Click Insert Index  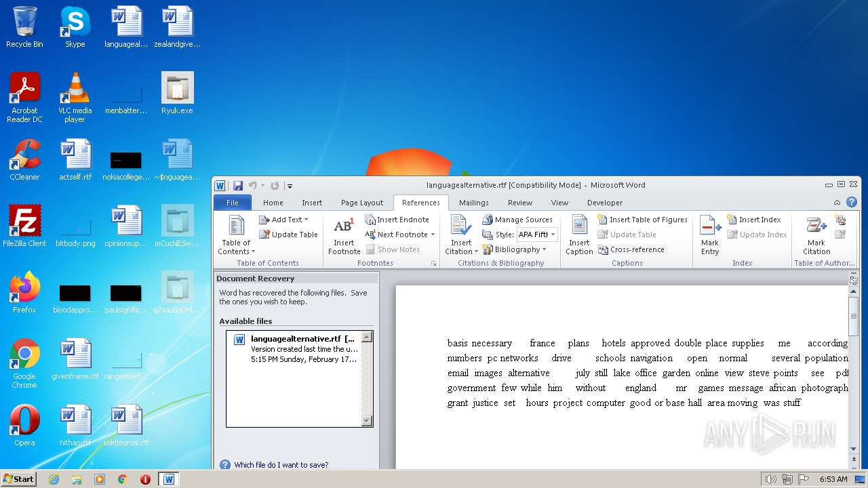tap(753, 220)
